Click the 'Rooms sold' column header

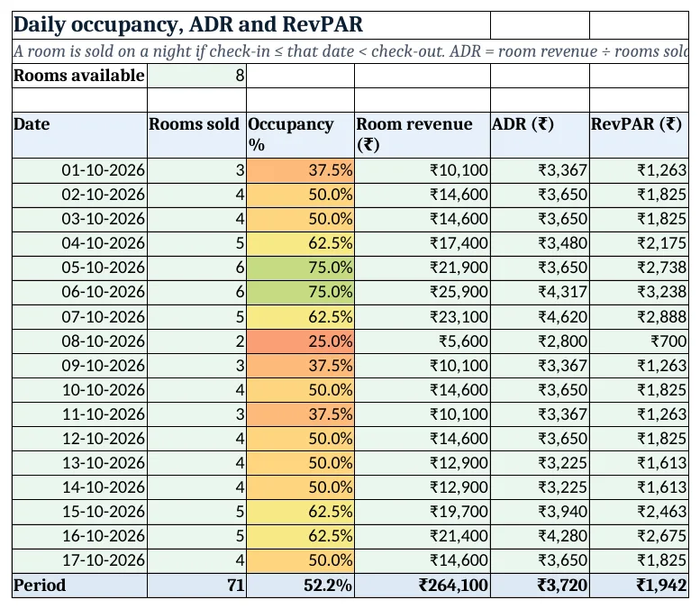197,135
